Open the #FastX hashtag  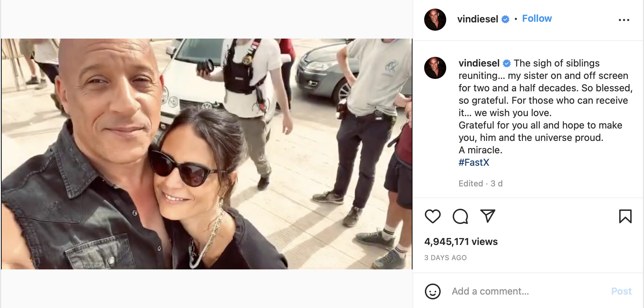pyautogui.click(x=474, y=163)
